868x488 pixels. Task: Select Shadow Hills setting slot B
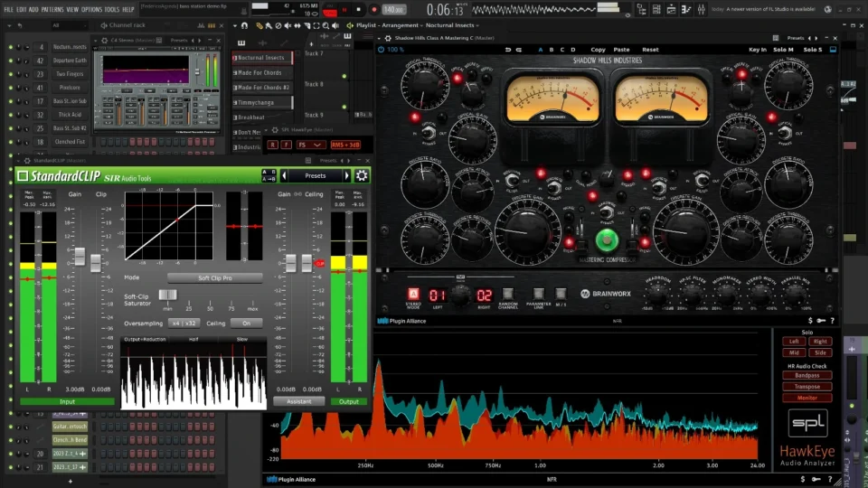click(552, 49)
